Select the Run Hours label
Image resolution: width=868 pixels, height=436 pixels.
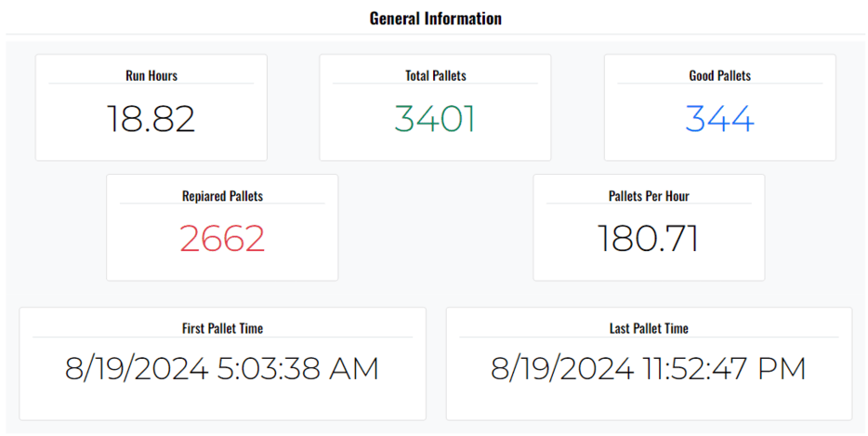click(151, 75)
